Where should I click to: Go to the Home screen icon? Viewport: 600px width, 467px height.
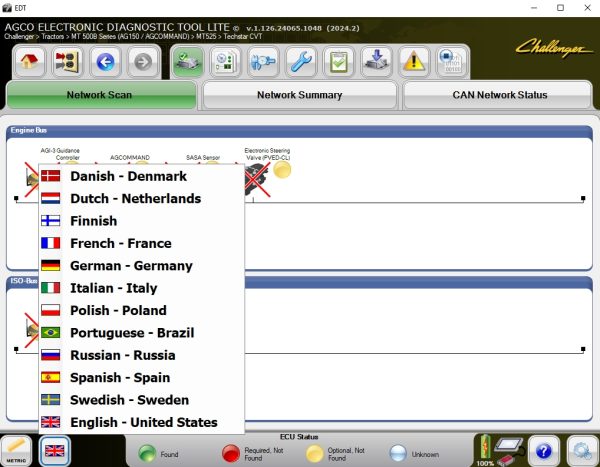click(x=29, y=62)
